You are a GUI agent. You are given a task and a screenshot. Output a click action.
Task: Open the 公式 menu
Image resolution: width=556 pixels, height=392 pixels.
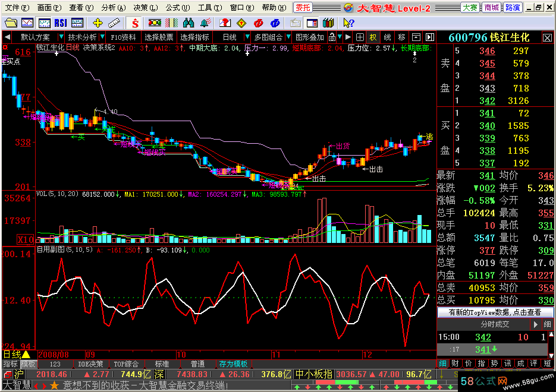(177, 8)
